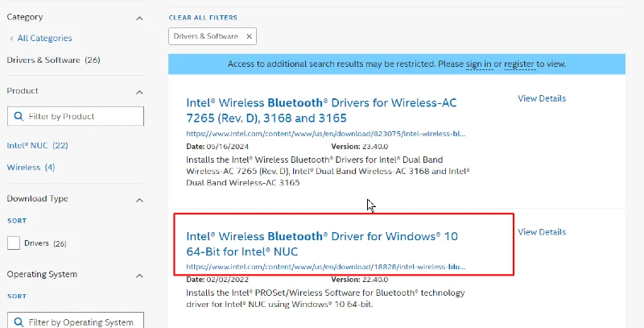The image size is (644, 328).
Task: Click CLEAR ALL FILTERS
Action: (203, 18)
